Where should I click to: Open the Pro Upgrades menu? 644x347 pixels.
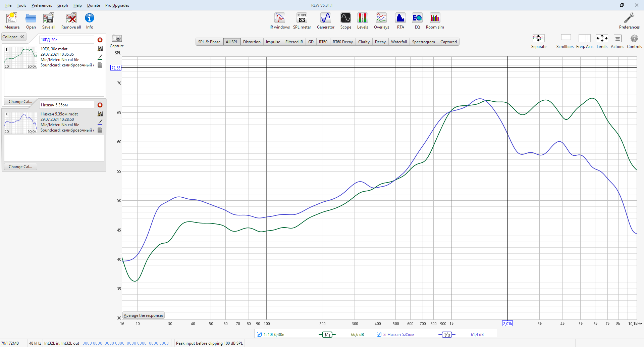coord(117,5)
